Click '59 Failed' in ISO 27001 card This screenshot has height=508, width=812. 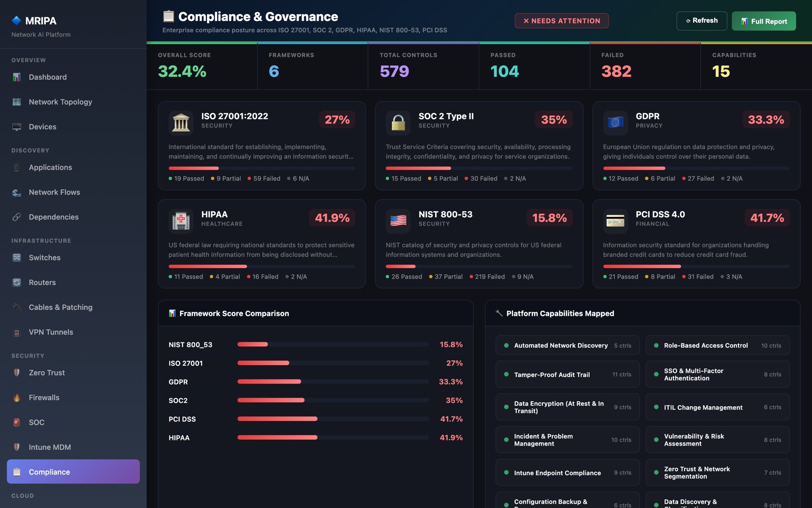(264, 179)
